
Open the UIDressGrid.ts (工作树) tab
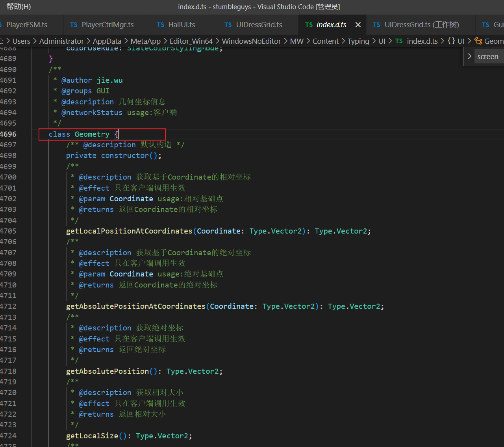tap(421, 25)
